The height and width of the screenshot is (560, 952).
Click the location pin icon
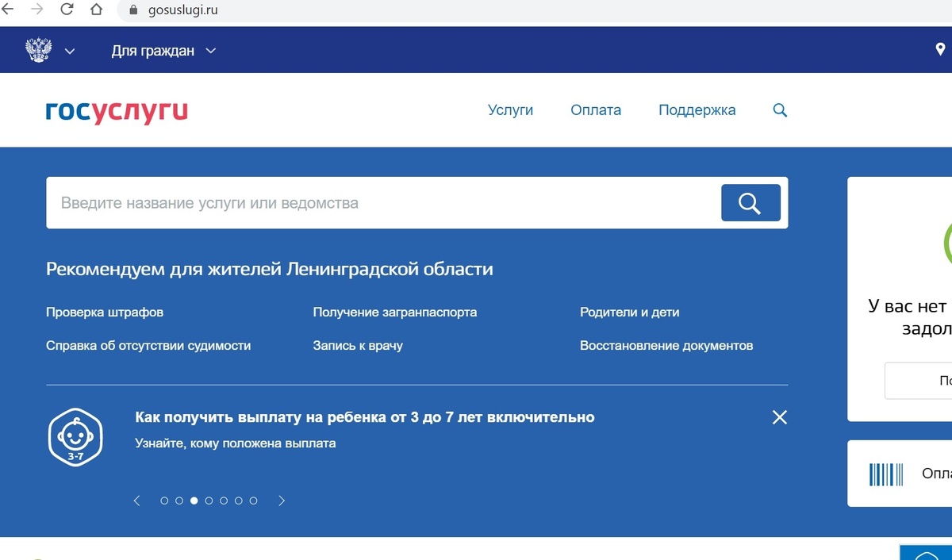tap(940, 50)
